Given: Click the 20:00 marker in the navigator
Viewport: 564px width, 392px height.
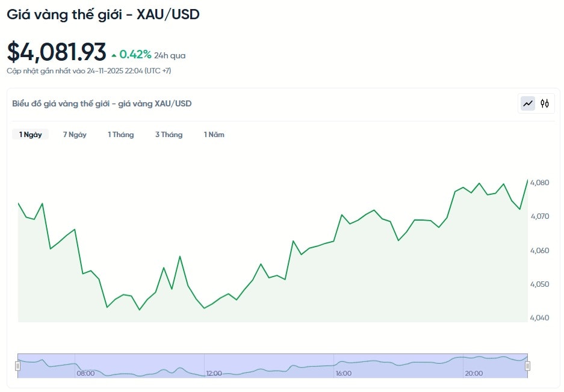Looking at the screenshot, I should [x=473, y=373].
